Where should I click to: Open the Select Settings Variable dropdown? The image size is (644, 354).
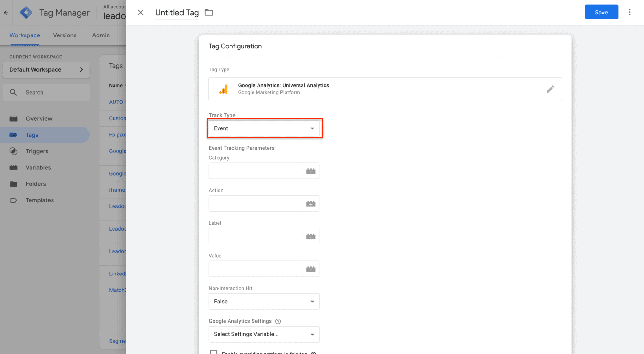pyautogui.click(x=264, y=334)
